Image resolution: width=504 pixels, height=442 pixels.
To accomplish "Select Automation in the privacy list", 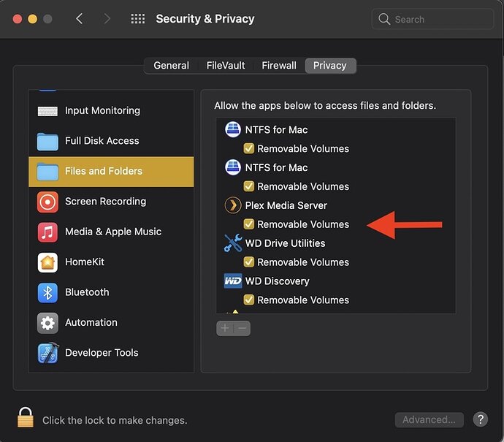I will tap(111, 323).
